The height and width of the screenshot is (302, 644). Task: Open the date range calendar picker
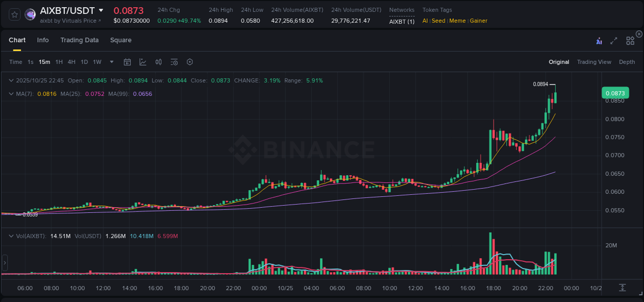[x=127, y=62]
